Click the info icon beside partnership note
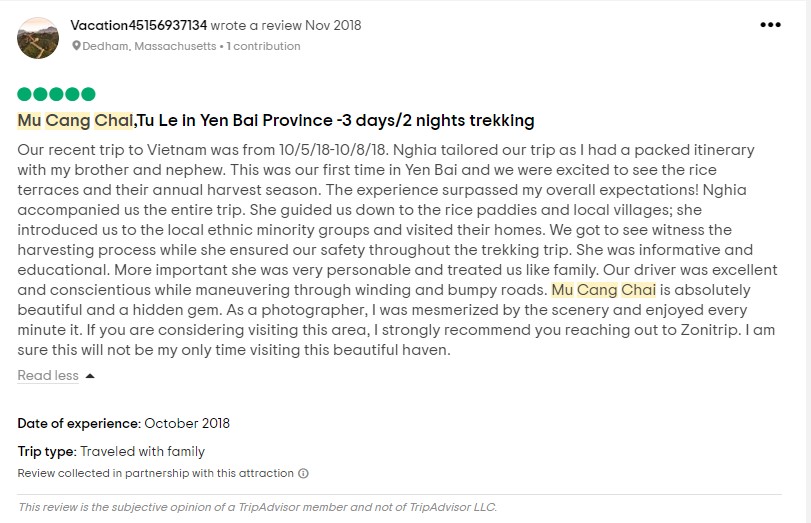This screenshot has height=523, width=811. 303,473
